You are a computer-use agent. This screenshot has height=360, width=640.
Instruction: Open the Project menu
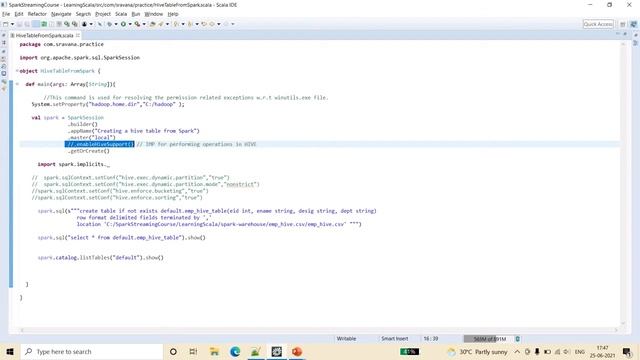(x=103, y=14)
